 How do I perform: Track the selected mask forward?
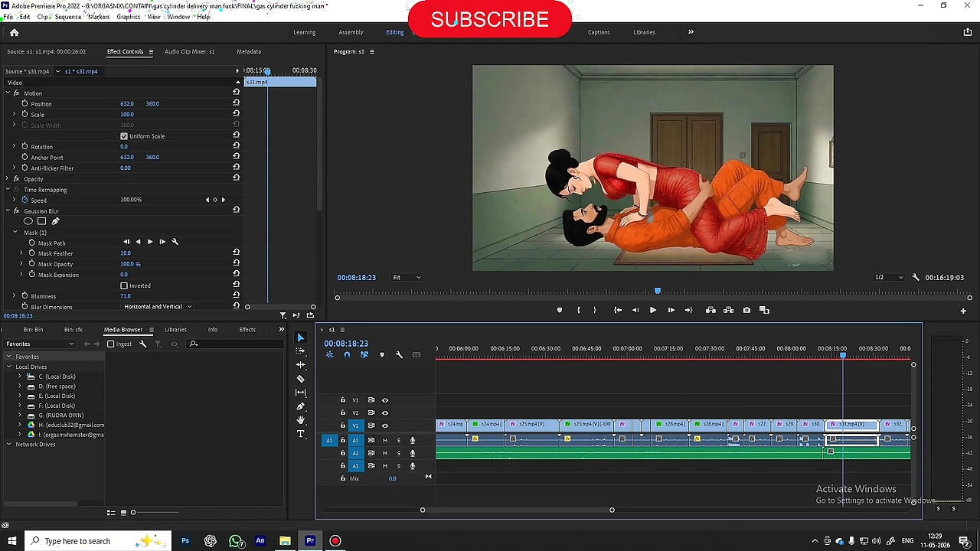[x=150, y=242]
